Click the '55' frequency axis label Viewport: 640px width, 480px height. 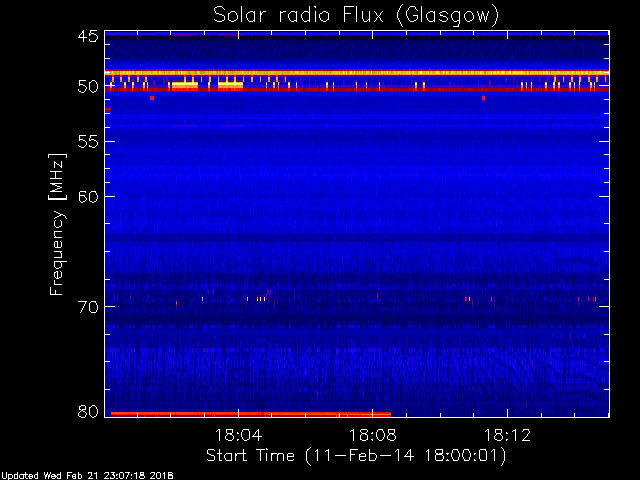click(x=88, y=142)
